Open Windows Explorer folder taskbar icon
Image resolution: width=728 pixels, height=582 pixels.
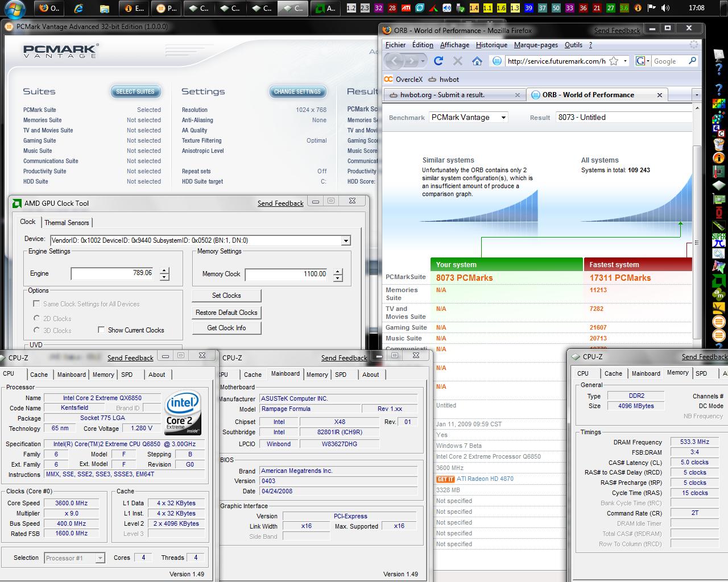pos(104,9)
